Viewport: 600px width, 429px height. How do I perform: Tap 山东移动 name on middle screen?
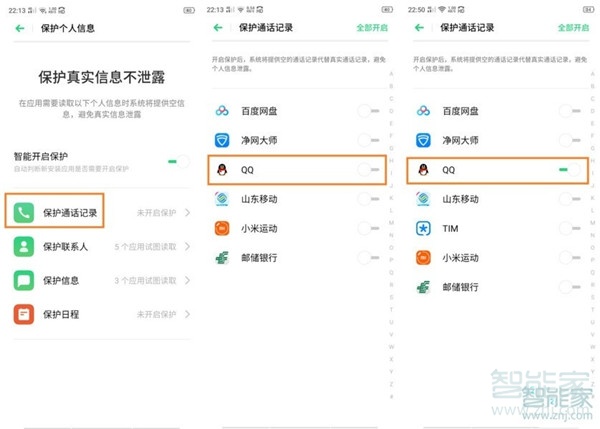click(x=259, y=199)
